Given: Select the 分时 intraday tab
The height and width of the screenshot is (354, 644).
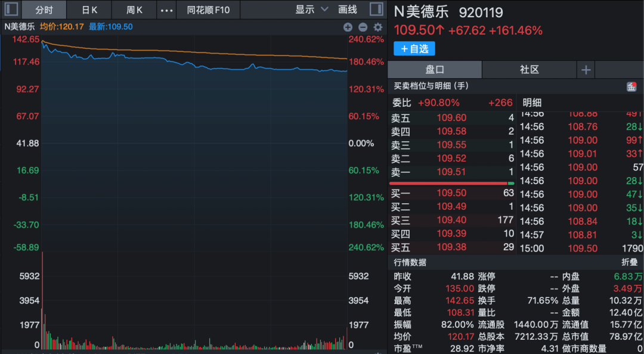Looking at the screenshot, I should [x=44, y=10].
